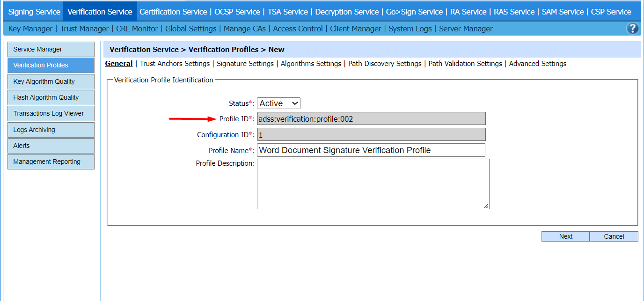
Task: Click the Profile Description text area
Action: tap(373, 184)
